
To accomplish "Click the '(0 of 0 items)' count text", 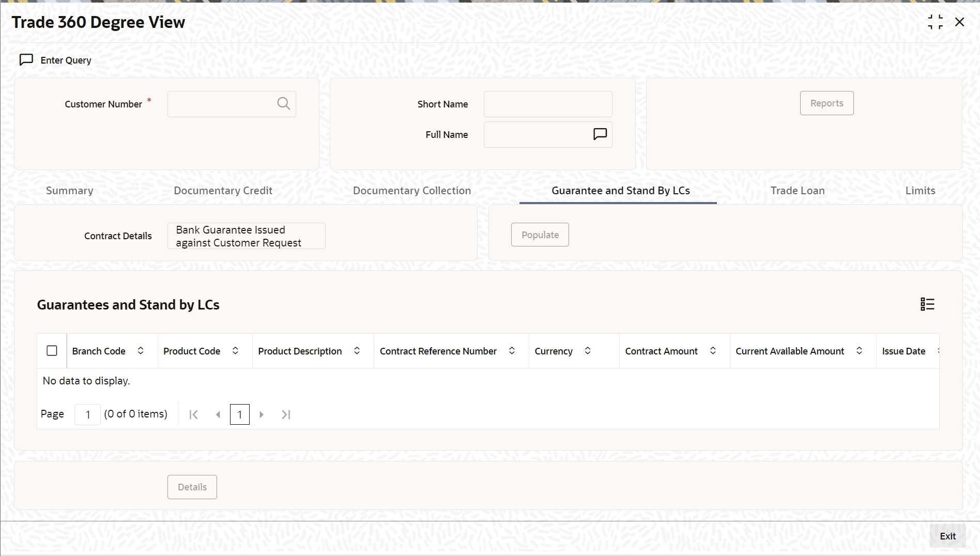I will (136, 414).
